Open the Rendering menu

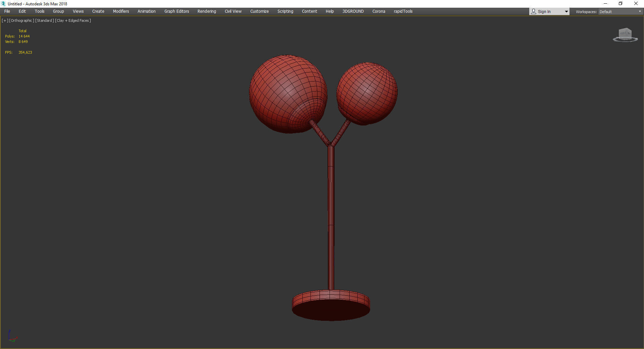[207, 11]
